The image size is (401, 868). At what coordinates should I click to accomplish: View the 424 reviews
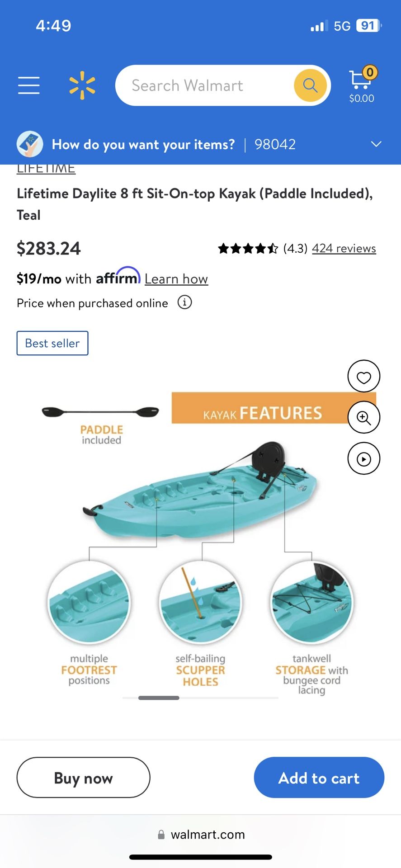click(344, 248)
